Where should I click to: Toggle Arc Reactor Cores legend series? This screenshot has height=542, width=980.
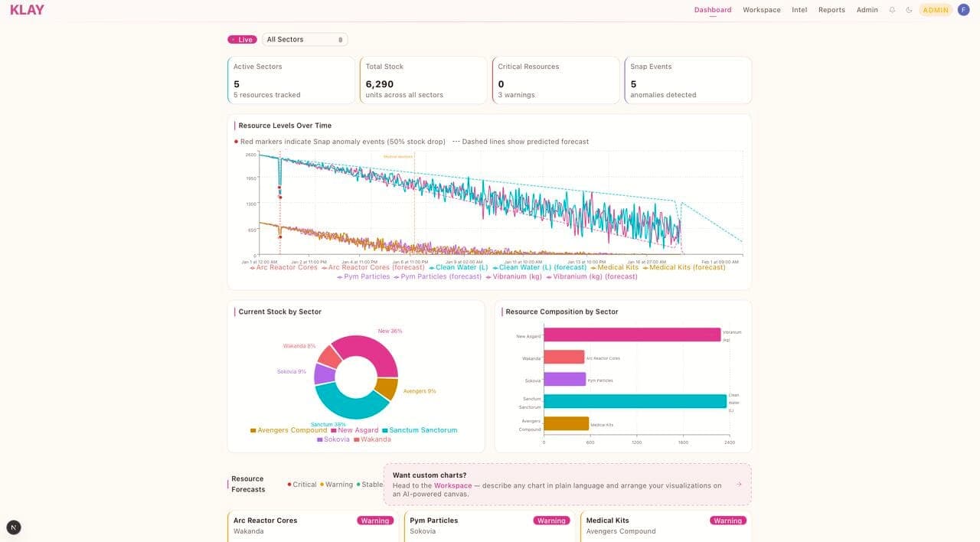[x=283, y=267]
